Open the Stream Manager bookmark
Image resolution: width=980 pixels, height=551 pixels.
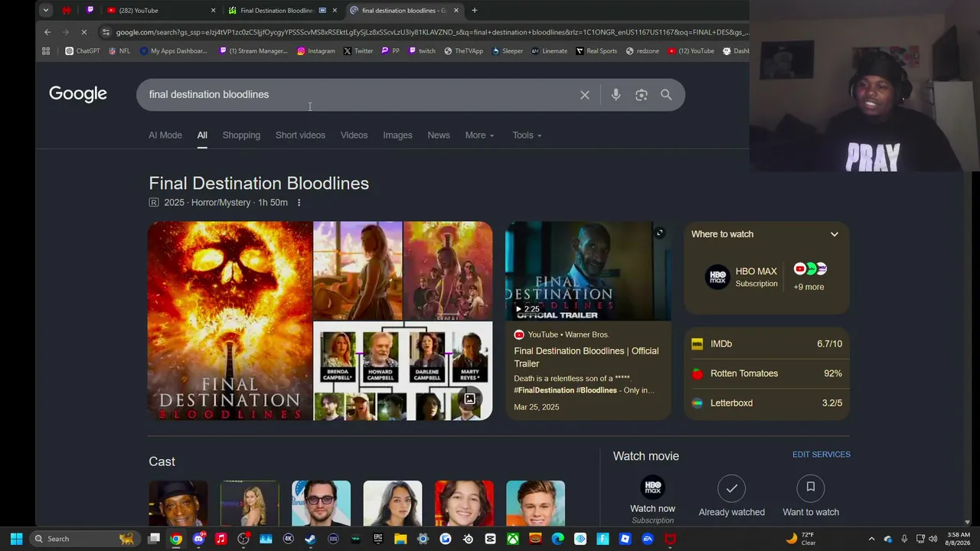[x=253, y=51]
